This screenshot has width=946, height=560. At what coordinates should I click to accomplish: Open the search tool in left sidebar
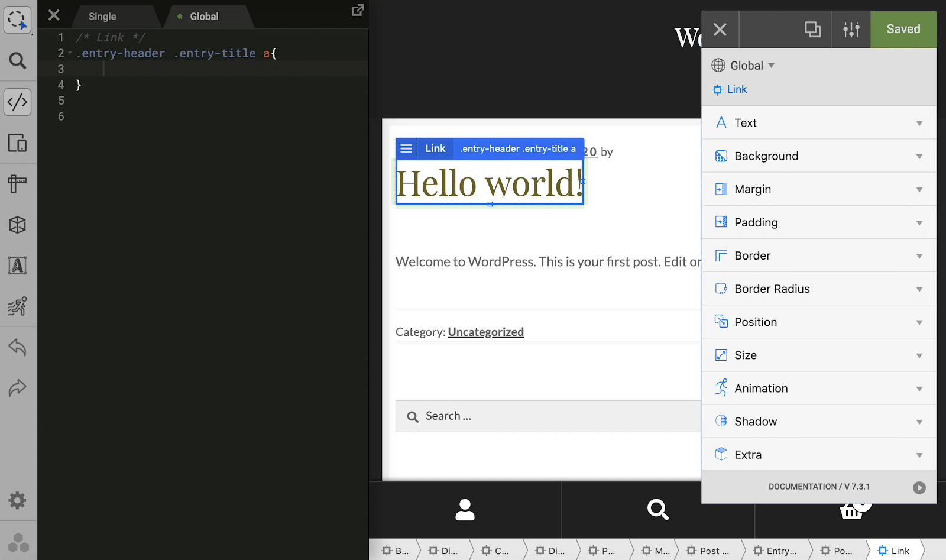click(18, 60)
